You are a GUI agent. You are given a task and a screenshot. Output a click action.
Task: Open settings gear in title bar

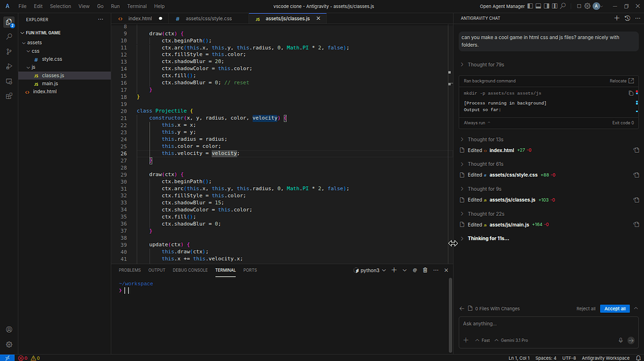click(x=588, y=6)
